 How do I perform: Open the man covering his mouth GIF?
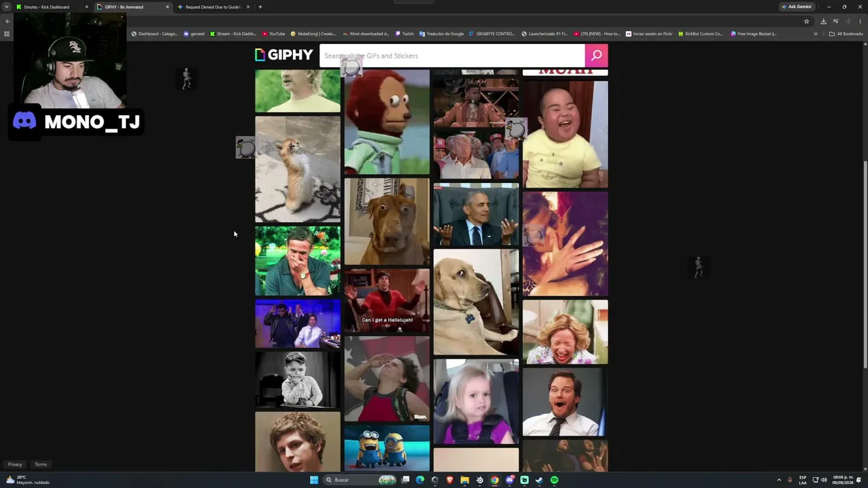[298, 261]
